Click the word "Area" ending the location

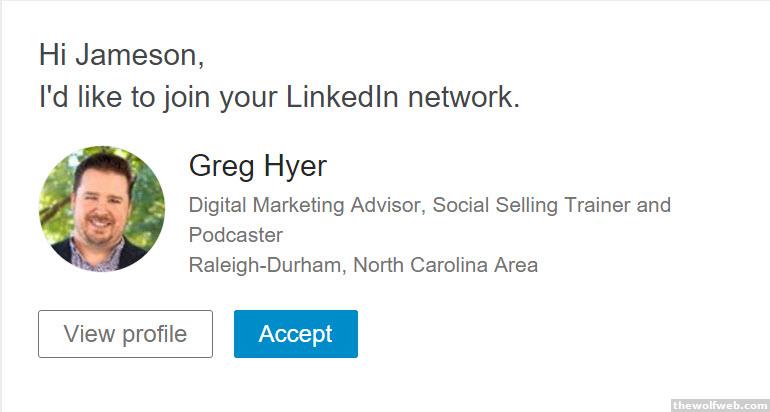(x=516, y=265)
